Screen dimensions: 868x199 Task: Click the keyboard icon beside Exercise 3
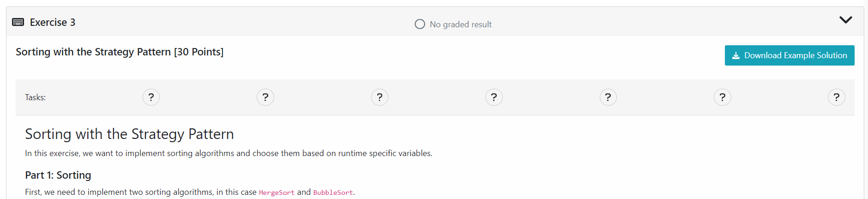point(18,22)
